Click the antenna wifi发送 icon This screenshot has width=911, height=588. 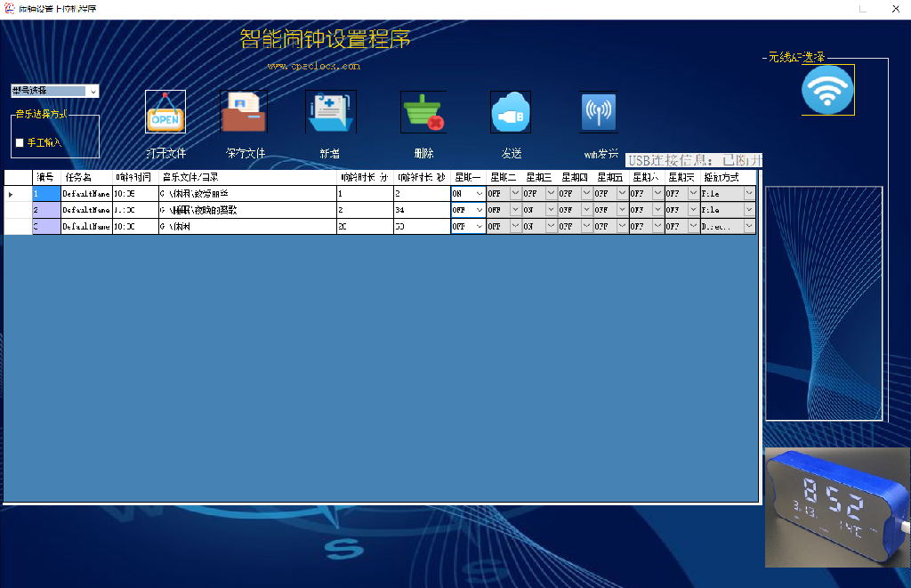pos(599,111)
